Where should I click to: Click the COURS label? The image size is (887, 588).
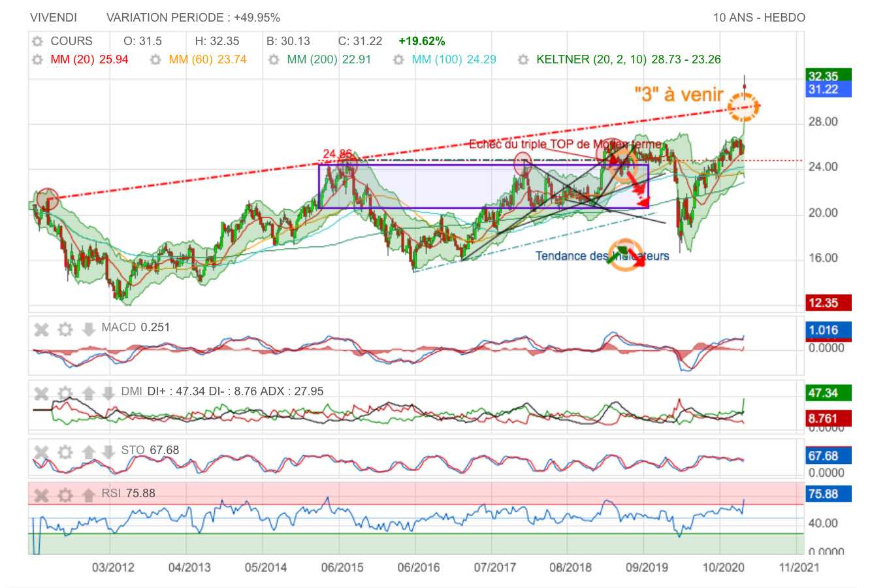[x=72, y=41]
